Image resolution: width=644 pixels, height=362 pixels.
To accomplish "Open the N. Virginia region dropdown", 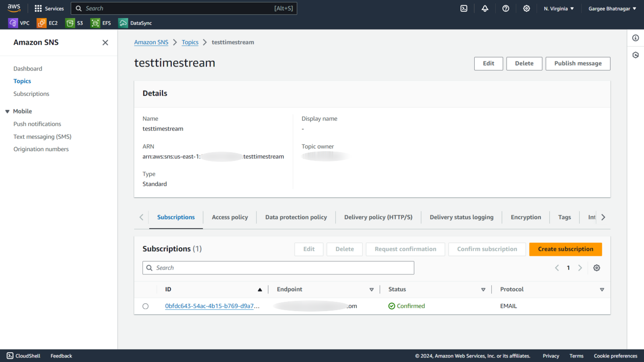I will (558, 8).
